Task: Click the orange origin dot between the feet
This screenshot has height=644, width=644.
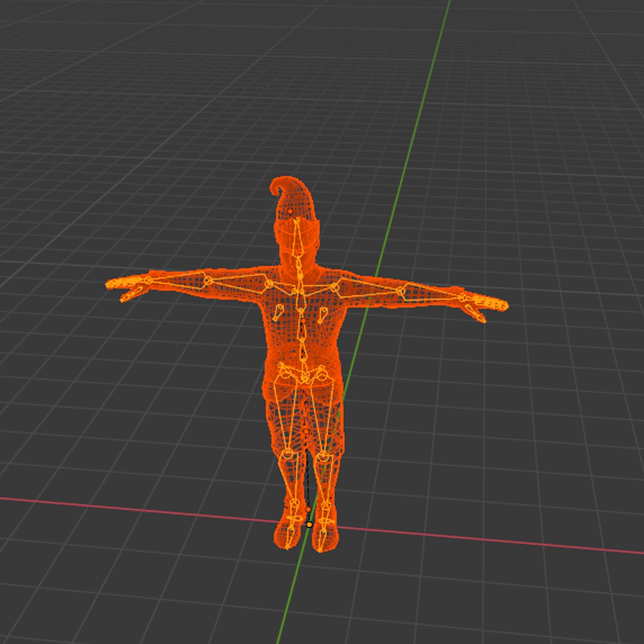Action: 309,525
